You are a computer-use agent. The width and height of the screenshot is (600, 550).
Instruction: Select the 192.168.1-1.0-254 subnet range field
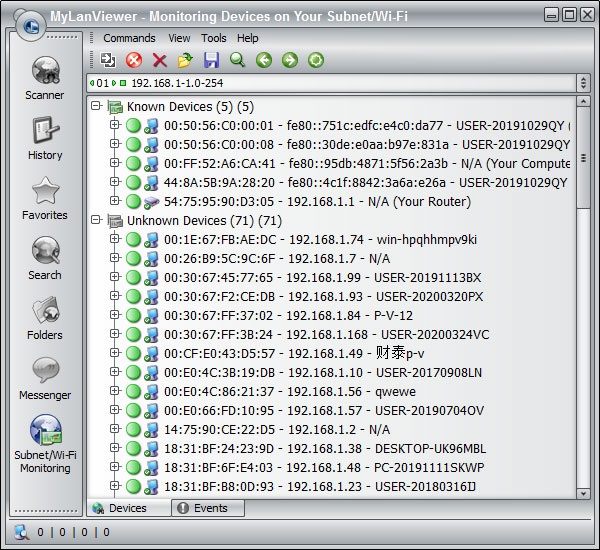pyautogui.click(x=331, y=83)
